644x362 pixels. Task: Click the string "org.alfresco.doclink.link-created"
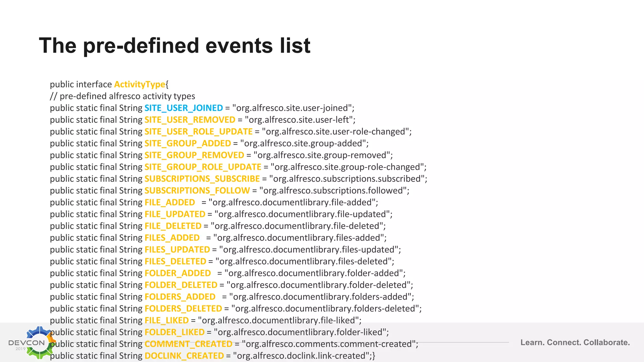[x=301, y=356]
